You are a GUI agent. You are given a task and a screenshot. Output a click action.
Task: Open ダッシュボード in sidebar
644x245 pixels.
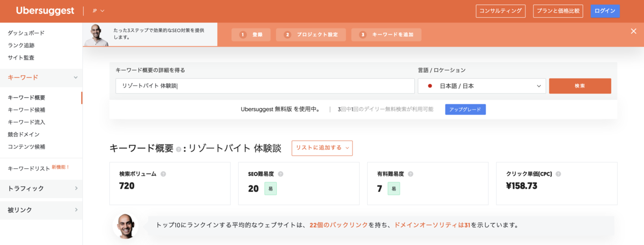(26, 33)
